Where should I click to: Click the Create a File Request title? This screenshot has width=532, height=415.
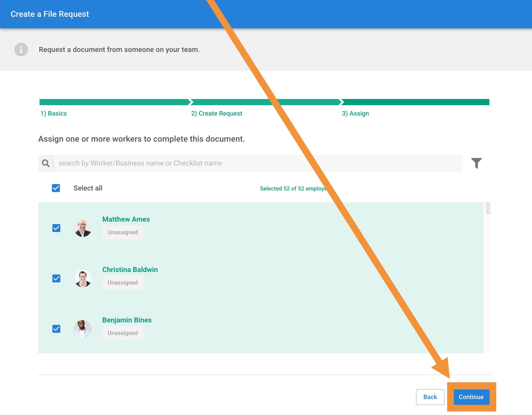(x=50, y=14)
